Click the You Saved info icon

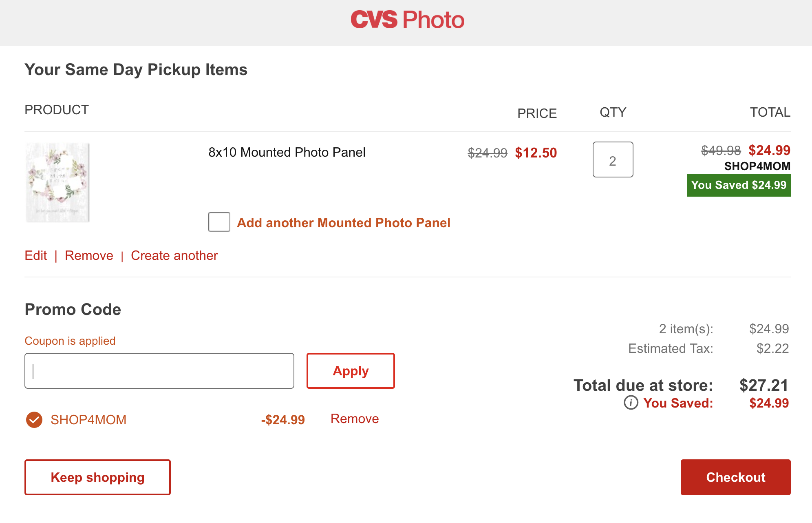coord(631,403)
